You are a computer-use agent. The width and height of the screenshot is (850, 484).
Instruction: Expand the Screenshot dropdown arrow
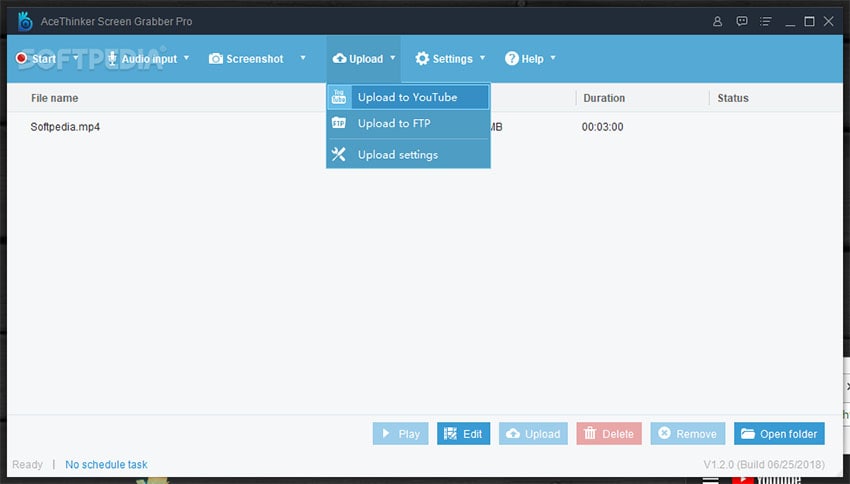point(302,57)
